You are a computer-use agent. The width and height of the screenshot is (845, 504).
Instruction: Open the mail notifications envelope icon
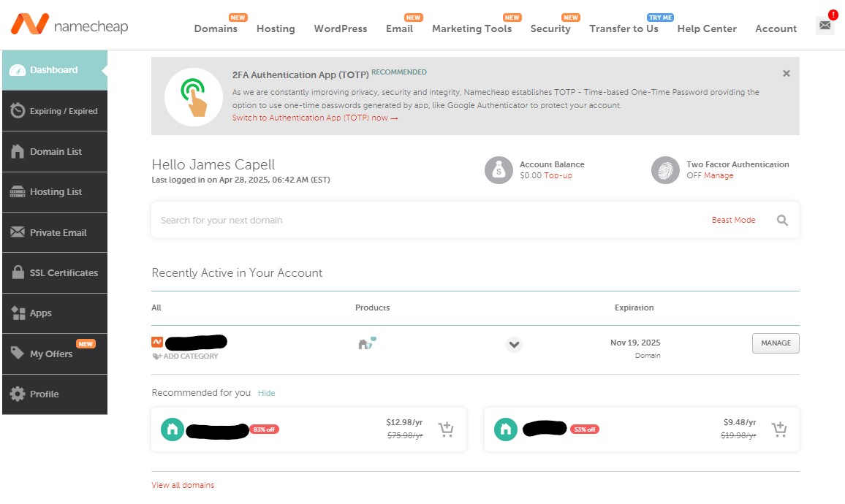pyautogui.click(x=825, y=26)
